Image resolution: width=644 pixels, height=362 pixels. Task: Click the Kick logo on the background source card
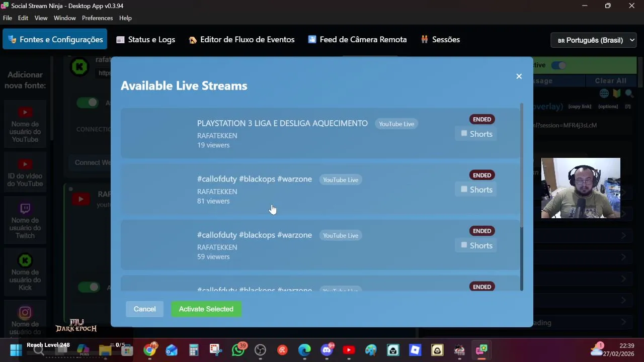click(x=79, y=67)
